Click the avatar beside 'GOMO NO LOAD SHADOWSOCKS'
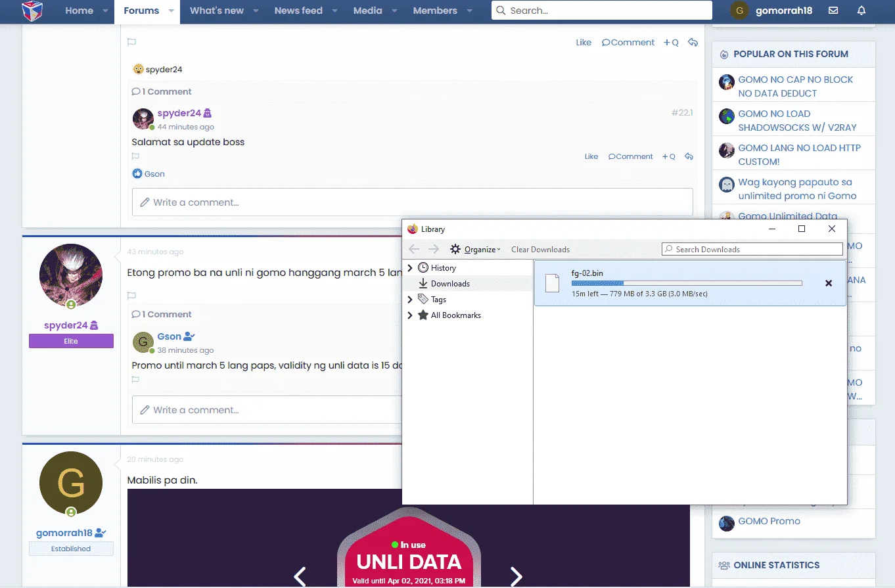The width and height of the screenshot is (895, 588). (726, 116)
